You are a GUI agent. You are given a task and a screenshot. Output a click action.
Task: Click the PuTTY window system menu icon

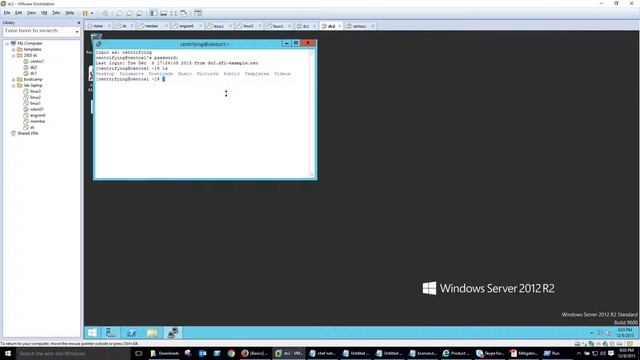tap(99, 44)
